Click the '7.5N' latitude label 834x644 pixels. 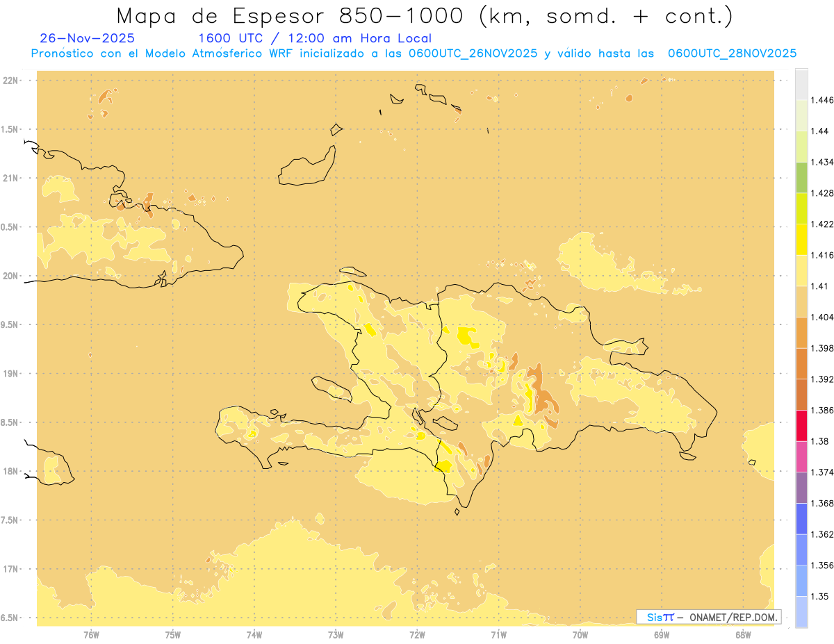(x=10, y=520)
